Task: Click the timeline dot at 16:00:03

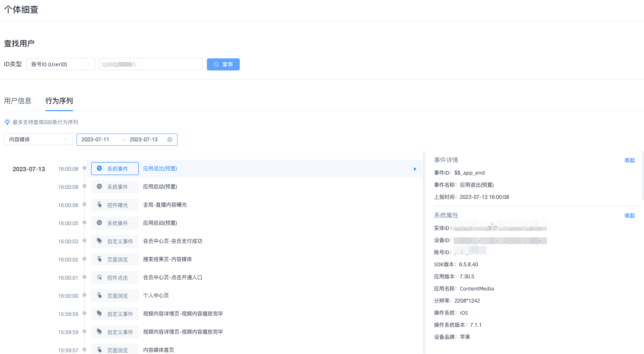Action: click(85, 241)
